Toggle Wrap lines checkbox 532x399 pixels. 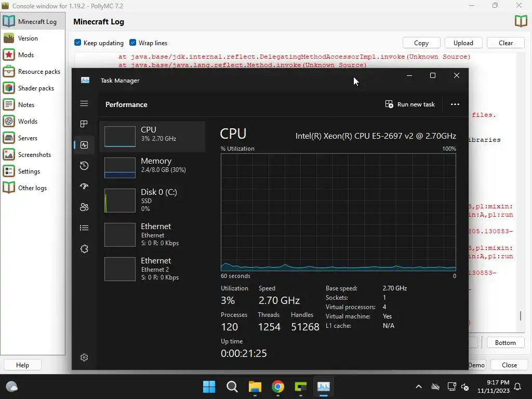[132, 43]
